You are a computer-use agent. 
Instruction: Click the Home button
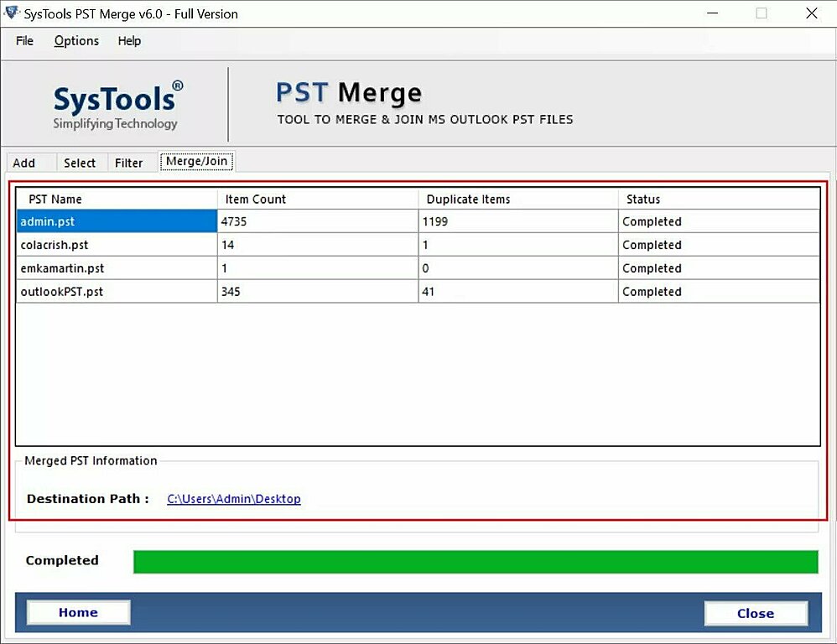coord(77,612)
